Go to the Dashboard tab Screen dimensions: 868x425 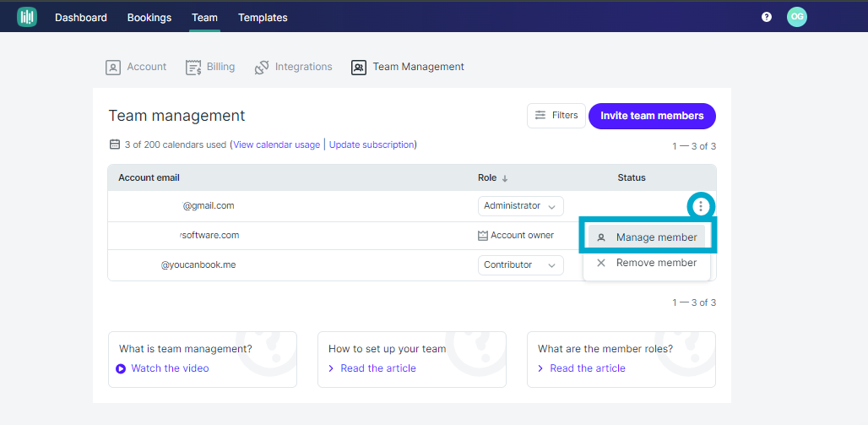coord(81,18)
